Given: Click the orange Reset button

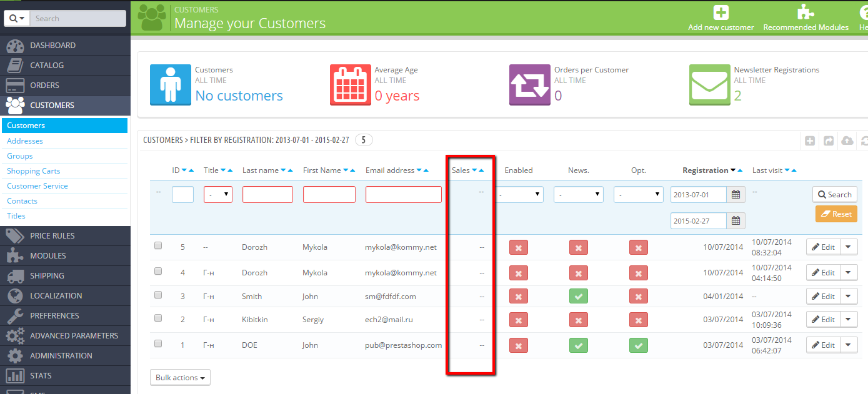Looking at the screenshot, I should tap(836, 214).
